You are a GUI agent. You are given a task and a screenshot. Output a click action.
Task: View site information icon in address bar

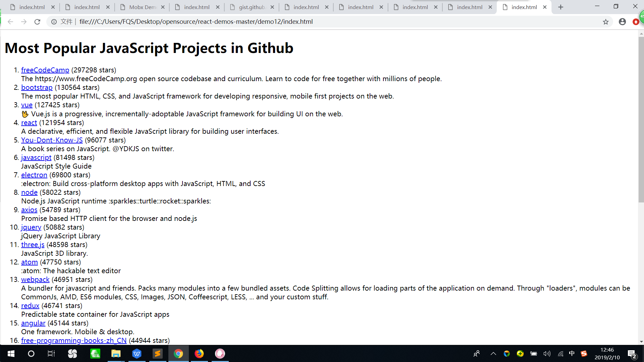click(54, 22)
